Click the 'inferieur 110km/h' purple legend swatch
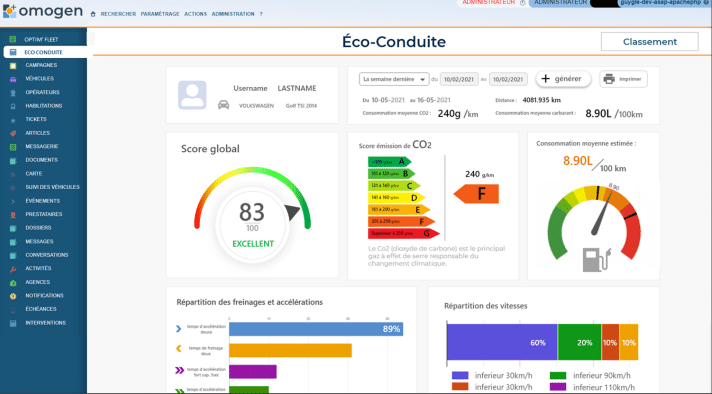 point(558,387)
